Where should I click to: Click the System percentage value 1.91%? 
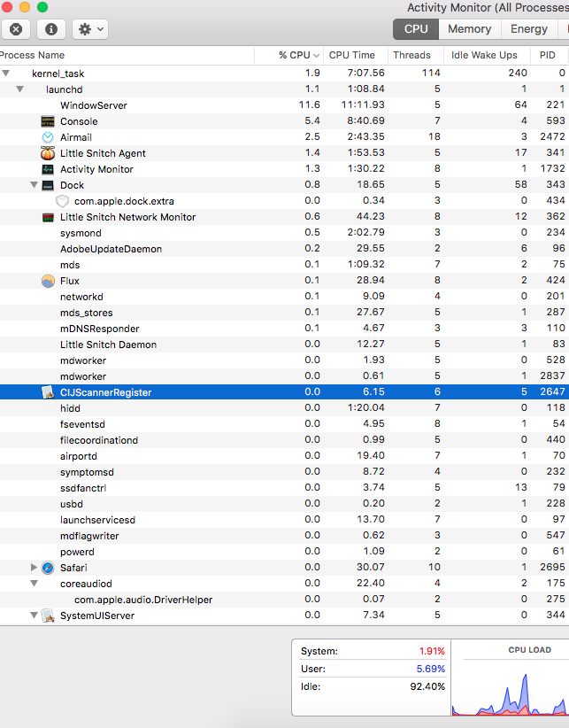[432, 651]
